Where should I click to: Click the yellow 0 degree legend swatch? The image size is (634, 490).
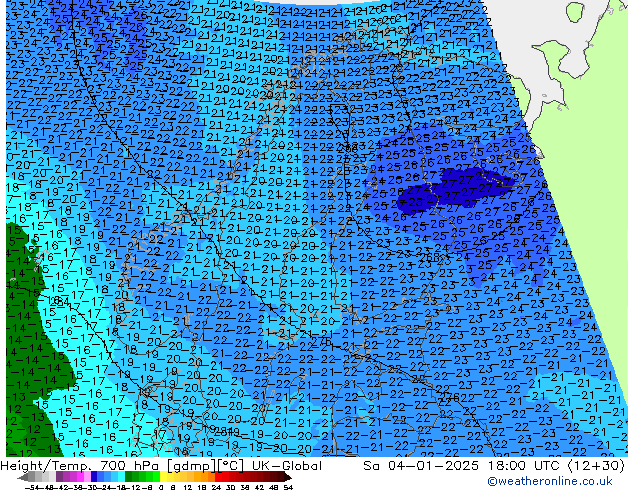[x=163, y=476]
